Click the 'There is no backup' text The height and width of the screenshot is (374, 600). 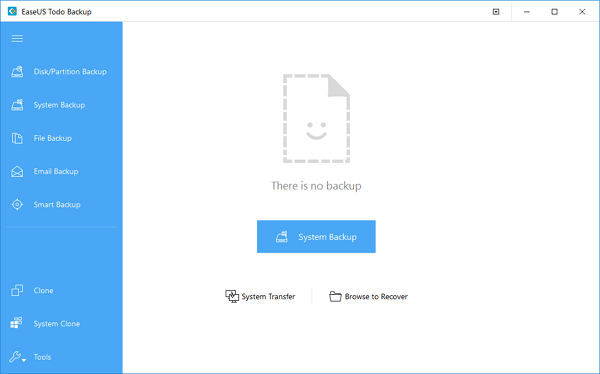[316, 186]
